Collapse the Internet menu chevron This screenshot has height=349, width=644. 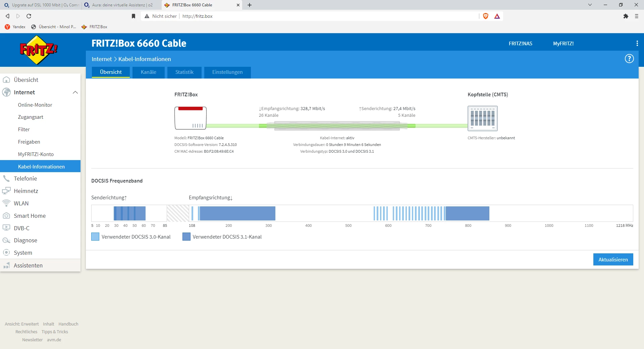(x=75, y=92)
